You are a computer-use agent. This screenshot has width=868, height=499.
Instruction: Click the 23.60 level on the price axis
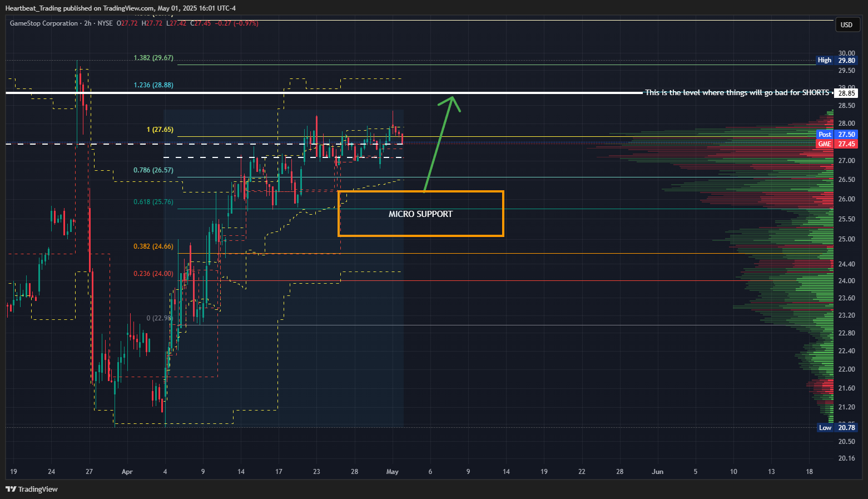click(847, 298)
